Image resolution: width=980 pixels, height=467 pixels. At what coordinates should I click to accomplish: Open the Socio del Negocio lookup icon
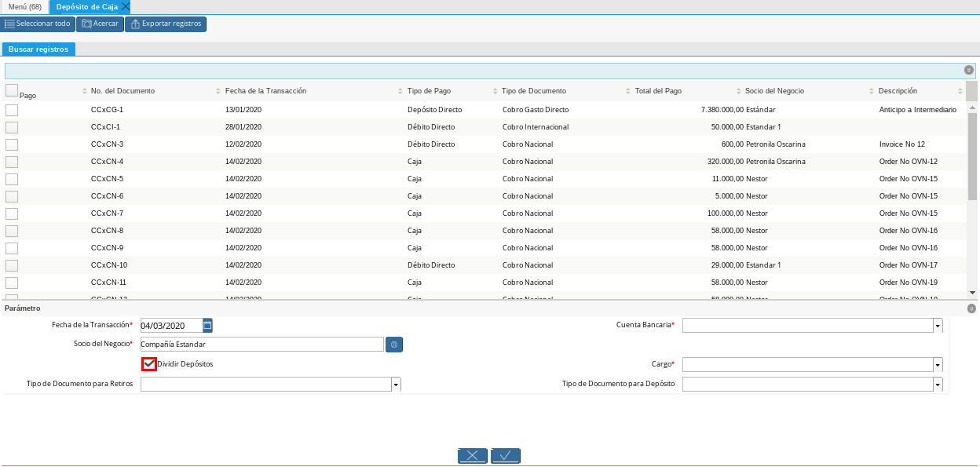pos(394,345)
